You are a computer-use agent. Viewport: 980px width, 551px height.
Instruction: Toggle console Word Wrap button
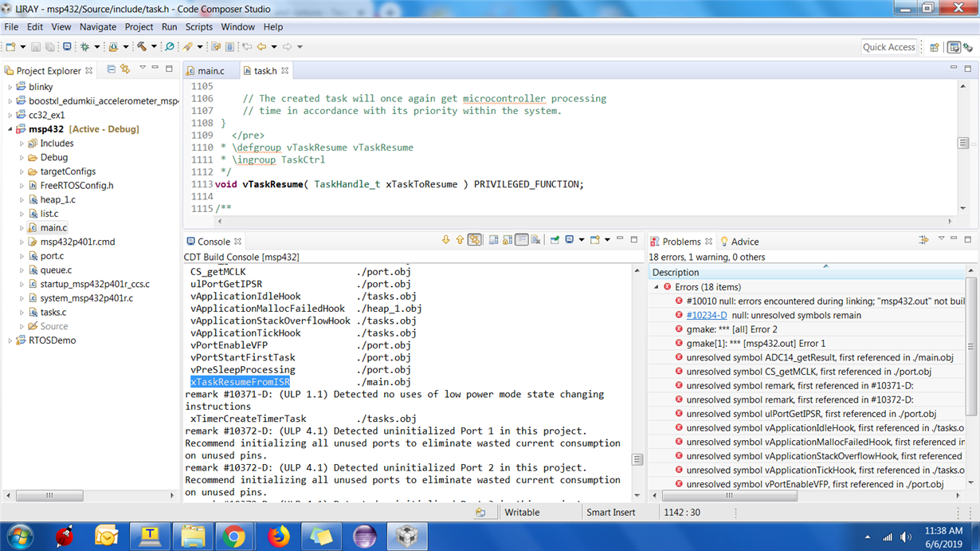521,240
